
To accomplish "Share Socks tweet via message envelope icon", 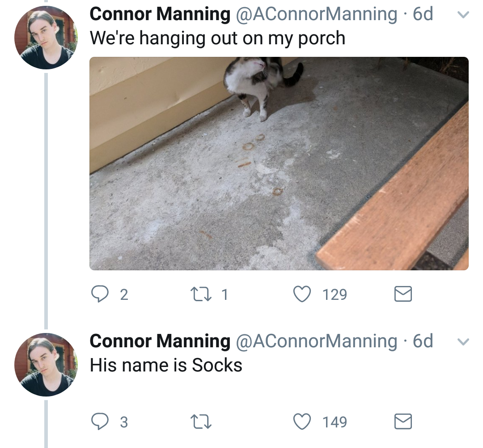I will [402, 422].
